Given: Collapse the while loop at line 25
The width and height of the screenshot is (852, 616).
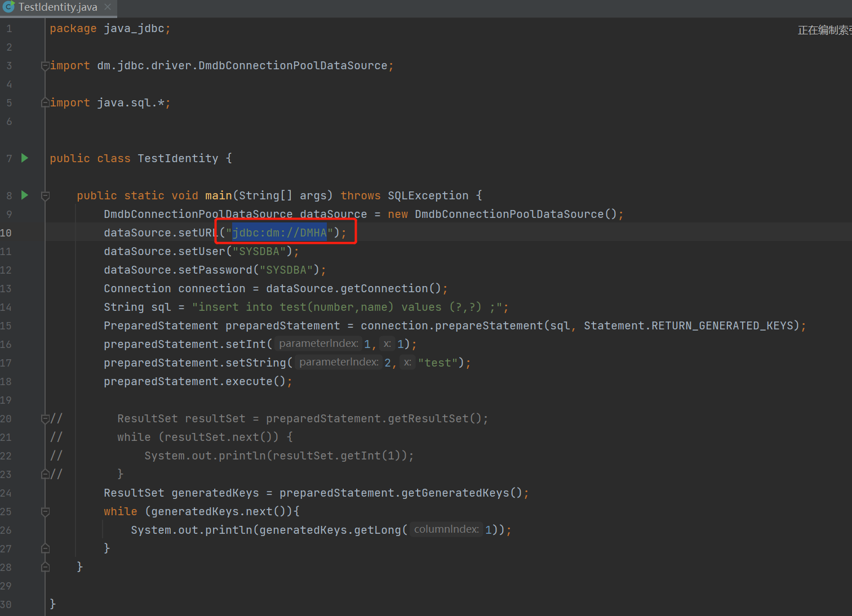Looking at the screenshot, I should click(46, 512).
